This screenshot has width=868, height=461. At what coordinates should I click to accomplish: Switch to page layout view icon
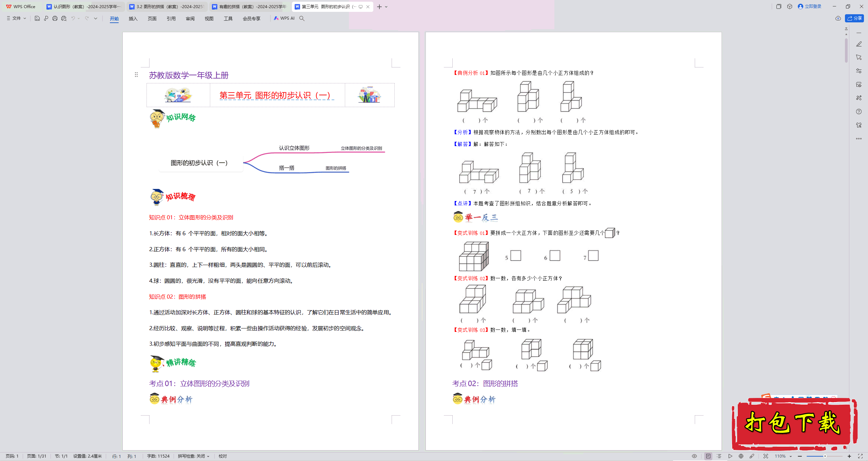tap(708, 456)
